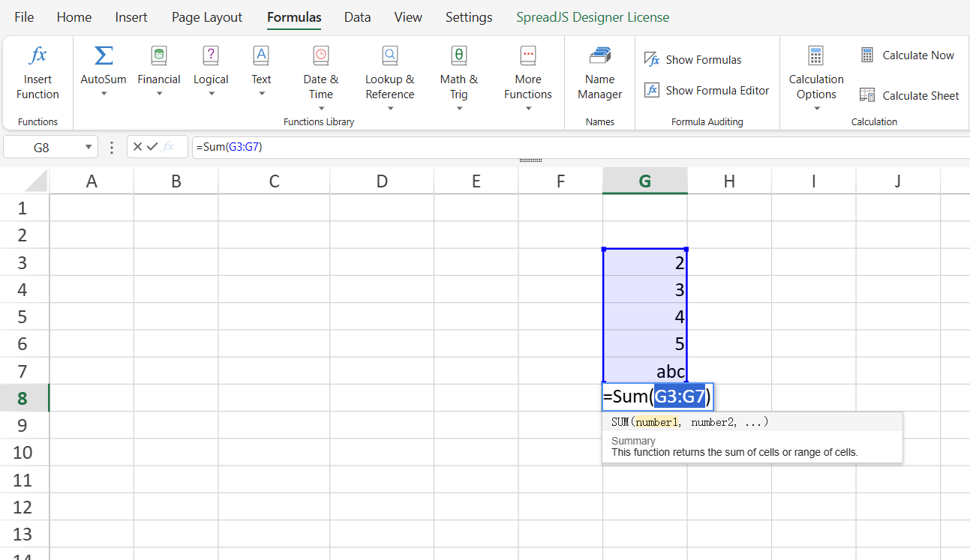The image size is (970, 560).
Task: Expand the Logical dropdown arrow
Action: [211, 94]
